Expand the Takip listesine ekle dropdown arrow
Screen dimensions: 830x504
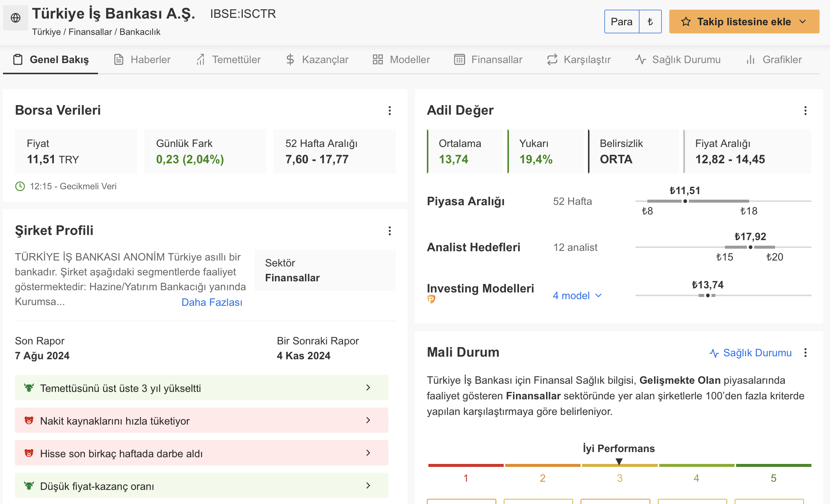(803, 22)
